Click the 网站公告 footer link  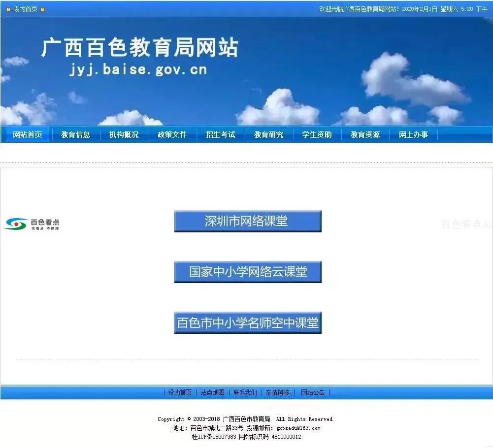(x=313, y=392)
